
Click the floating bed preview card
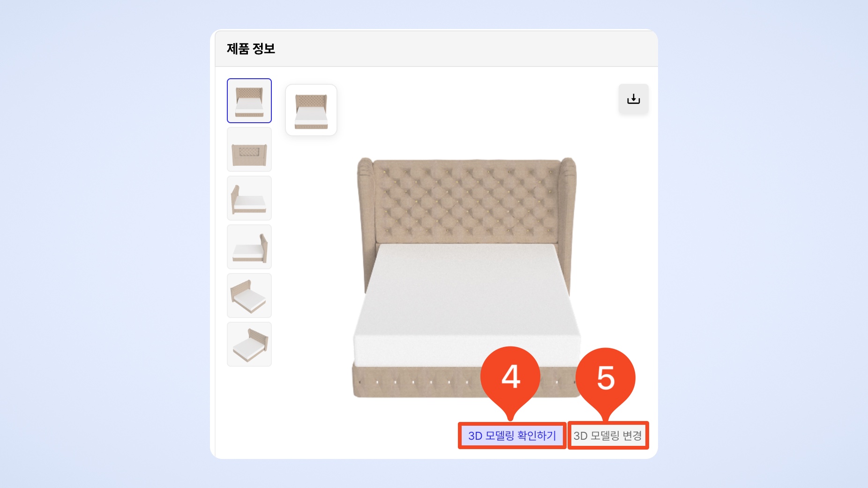tap(311, 110)
